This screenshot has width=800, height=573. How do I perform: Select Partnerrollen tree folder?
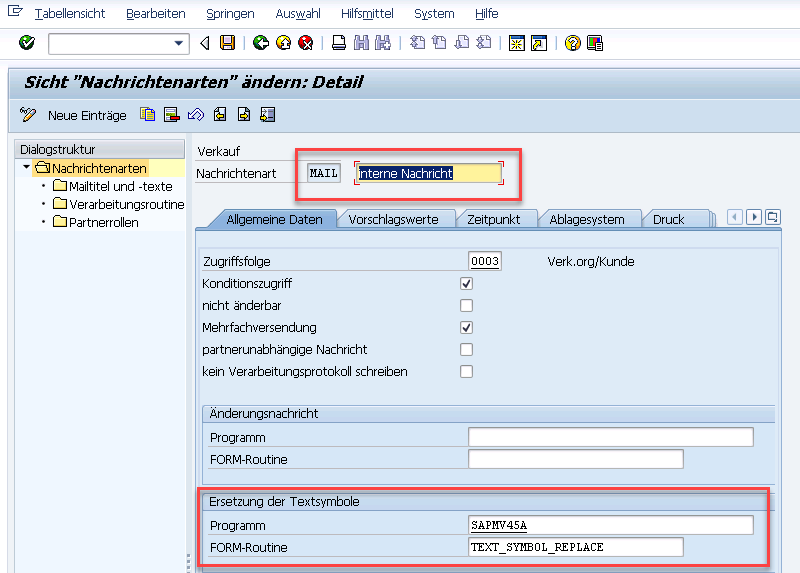point(96,222)
